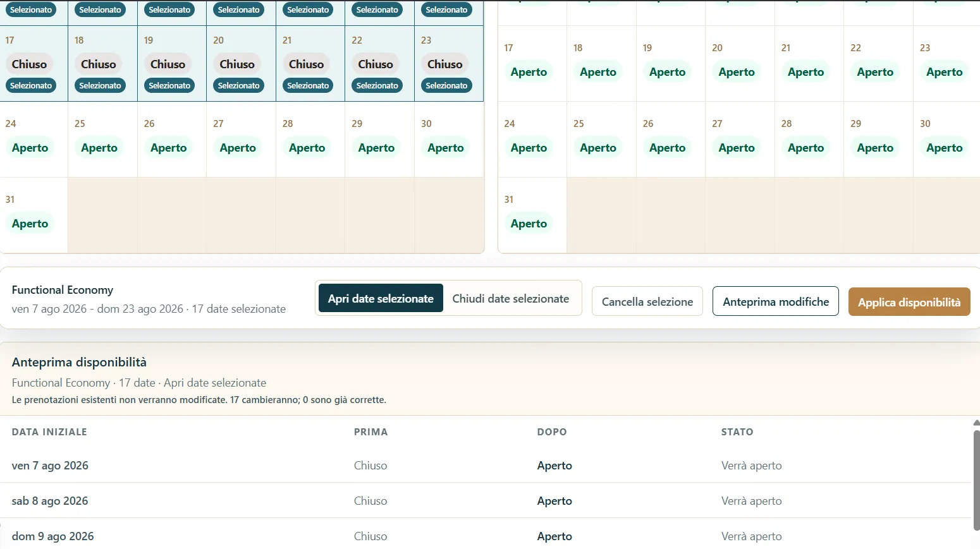Select day 30 in the left calendar
980x549 pixels.
click(x=449, y=140)
